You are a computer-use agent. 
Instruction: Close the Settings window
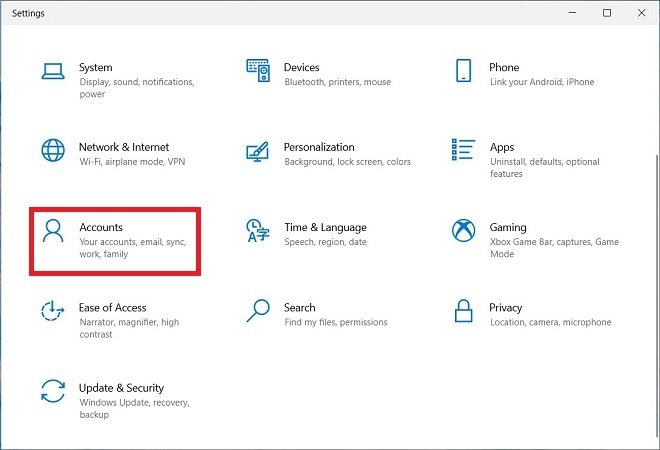point(641,13)
